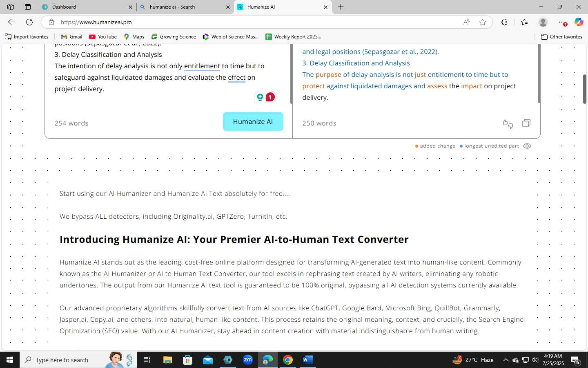
Task: Start Read aloud from address bar
Action: click(466, 22)
